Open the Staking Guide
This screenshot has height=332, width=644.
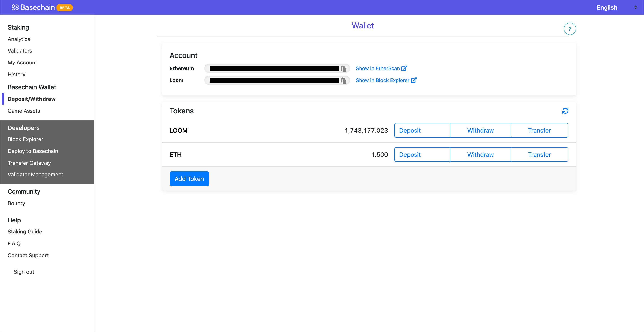pyautogui.click(x=25, y=232)
